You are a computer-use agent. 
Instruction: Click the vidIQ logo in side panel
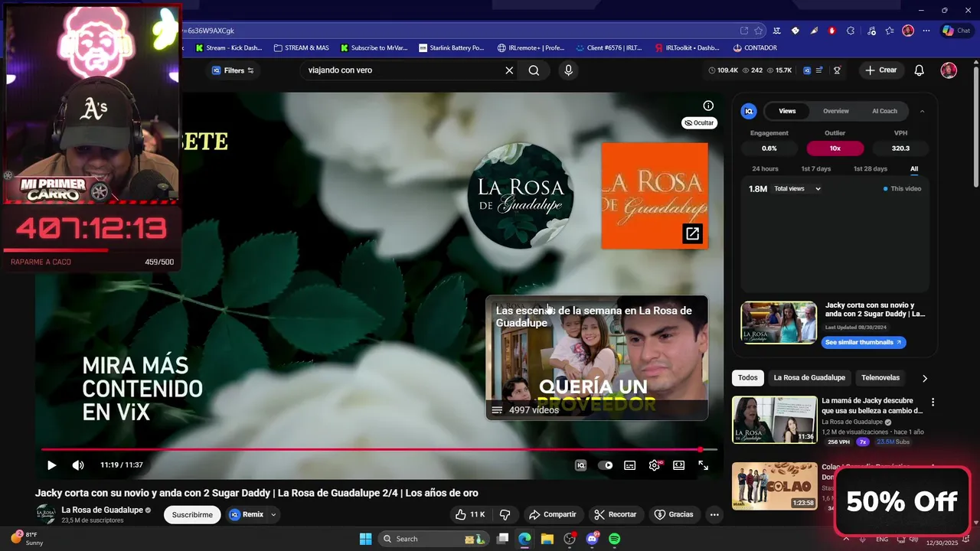click(749, 111)
